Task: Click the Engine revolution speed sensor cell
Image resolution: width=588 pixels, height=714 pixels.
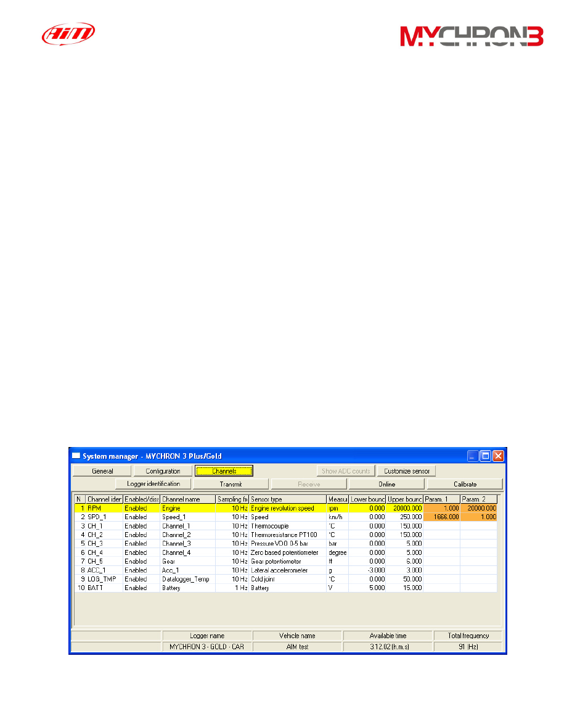Action: (x=288, y=508)
